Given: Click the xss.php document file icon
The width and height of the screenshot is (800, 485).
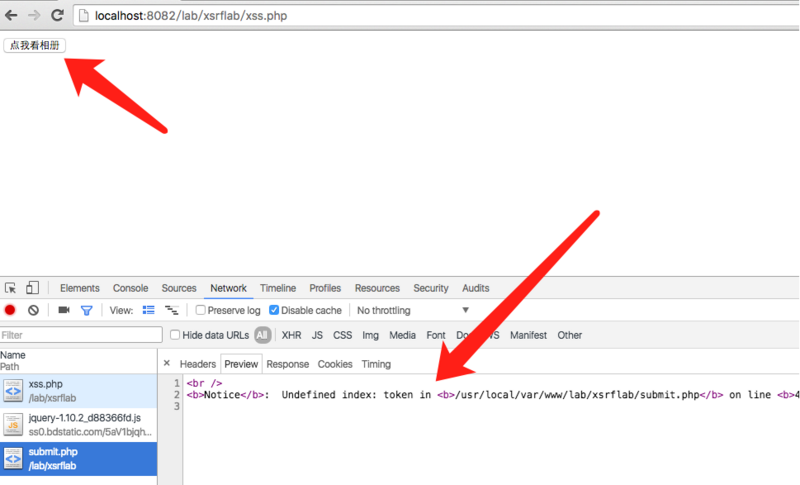Looking at the screenshot, I should [13, 391].
